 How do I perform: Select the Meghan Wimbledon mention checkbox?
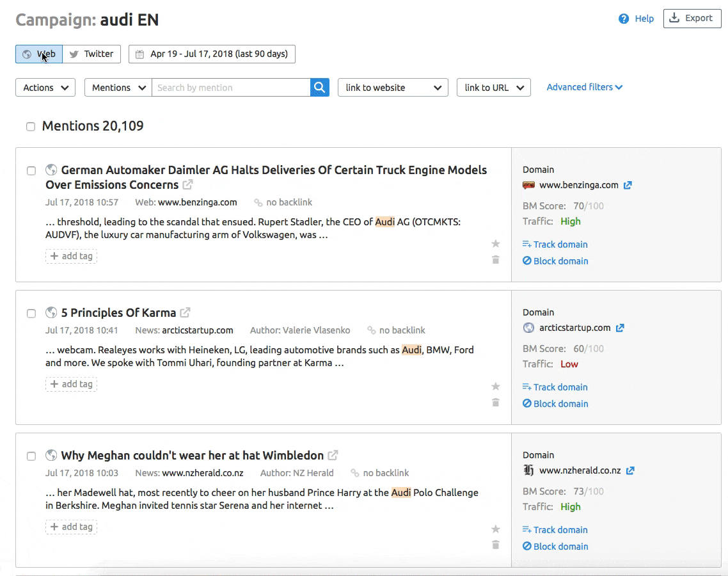click(x=31, y=456)
